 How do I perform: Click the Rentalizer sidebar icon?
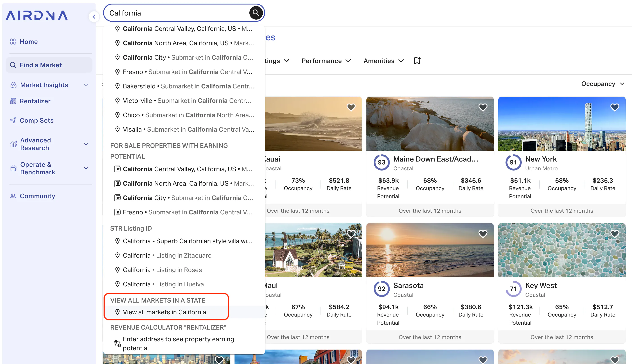[x=13, y=101]
